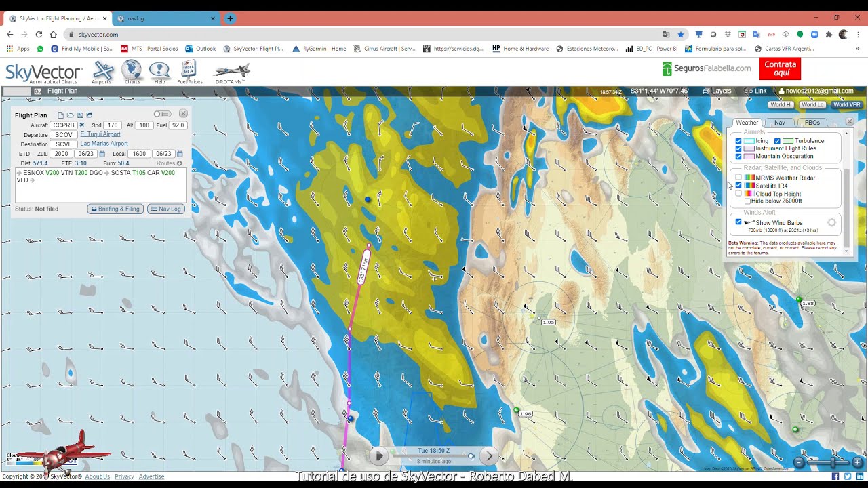Open Fuel Prices icon

click(x=189, y=72)
